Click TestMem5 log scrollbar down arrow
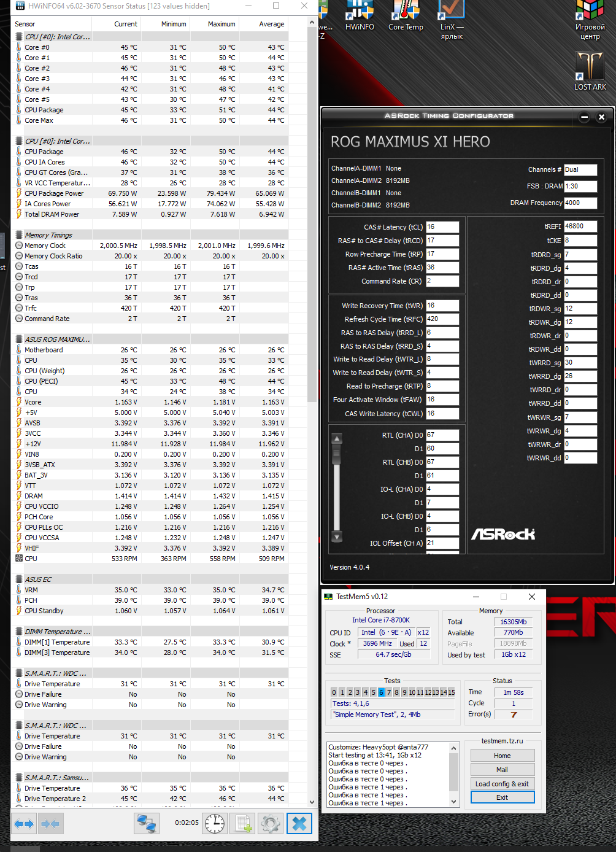Viewport: 616px width, 852px height. coord(454,802)
